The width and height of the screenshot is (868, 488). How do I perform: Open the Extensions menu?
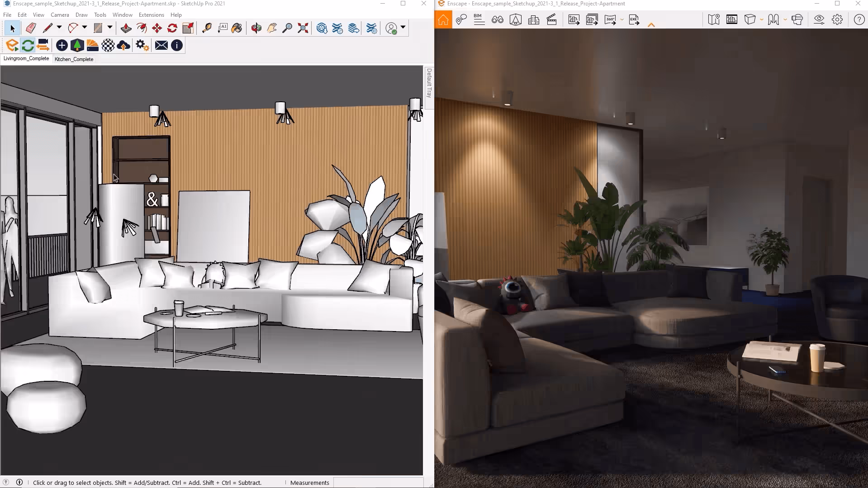[x=151, y=15]
